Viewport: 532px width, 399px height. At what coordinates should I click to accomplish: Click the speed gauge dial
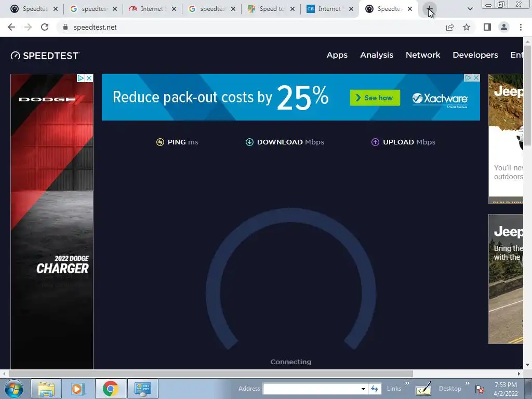click(291, 279)
